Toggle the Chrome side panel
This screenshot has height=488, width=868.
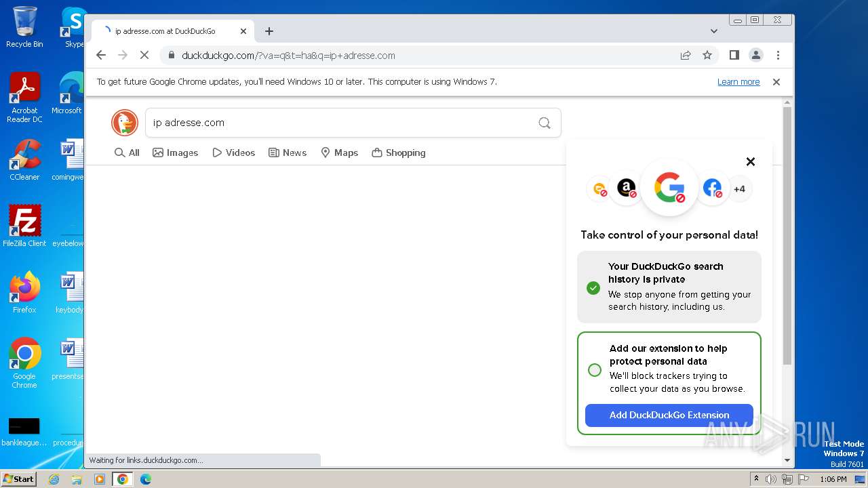pos(734,56)
